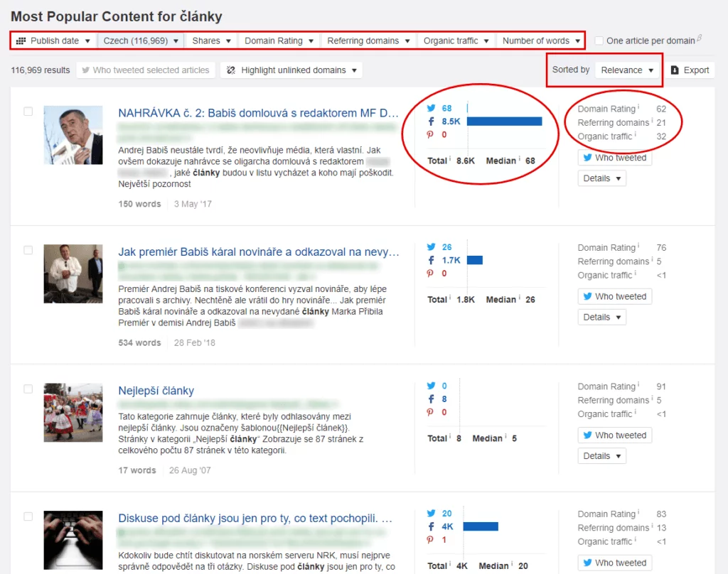Click the Twitter icon with 26 shares
Image resolution: width=728 pixels, height=574 pixels.
[x=431, y=247]
